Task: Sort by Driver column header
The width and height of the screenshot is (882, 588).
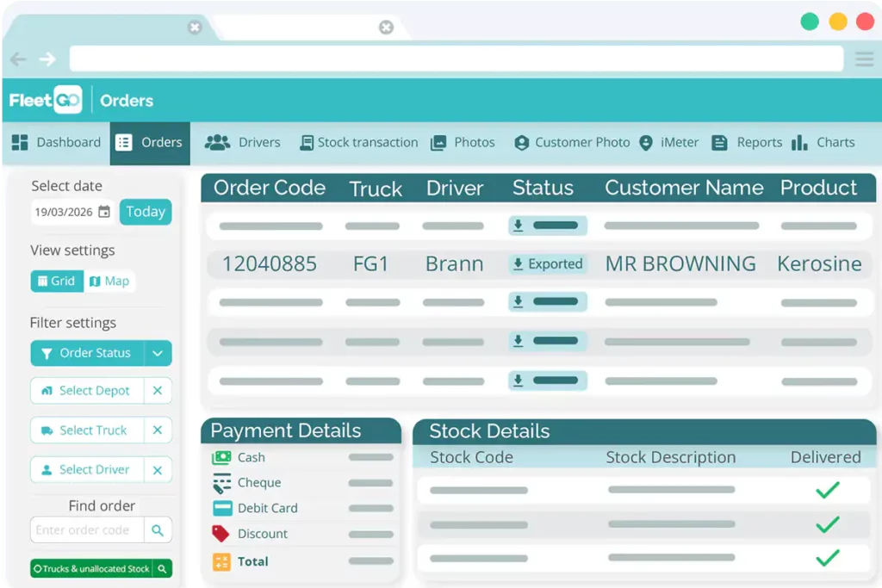Action: click(x=455, y=188)
